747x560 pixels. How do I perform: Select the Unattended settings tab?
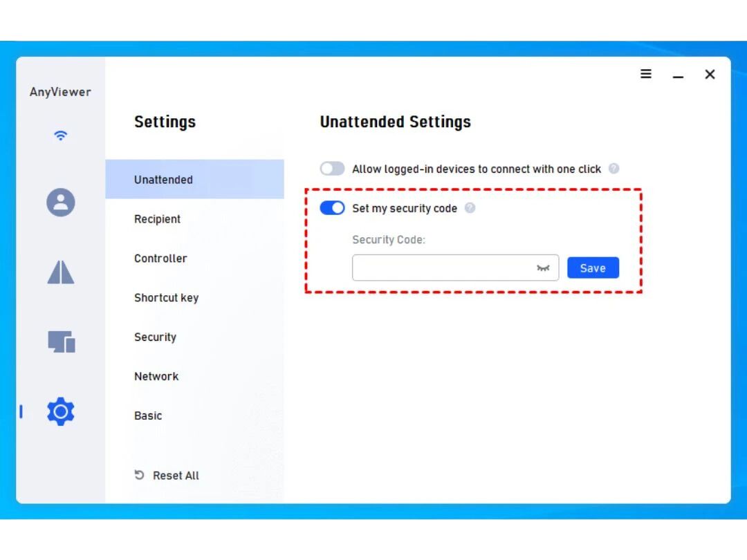tap(194, 180)
